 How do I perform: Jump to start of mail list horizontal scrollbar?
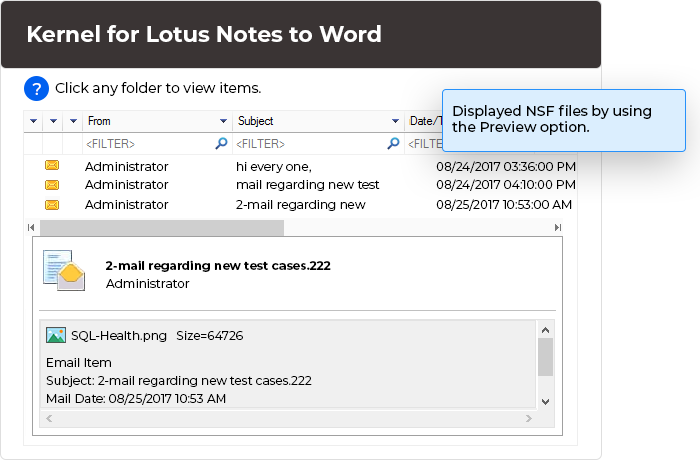point(31,227)
